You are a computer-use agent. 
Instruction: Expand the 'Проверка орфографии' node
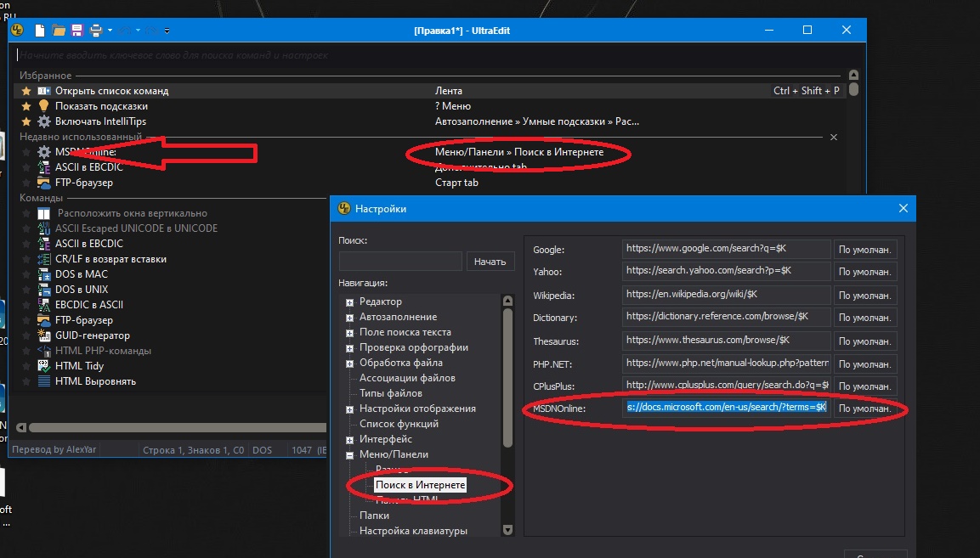[x=349, y=348]
